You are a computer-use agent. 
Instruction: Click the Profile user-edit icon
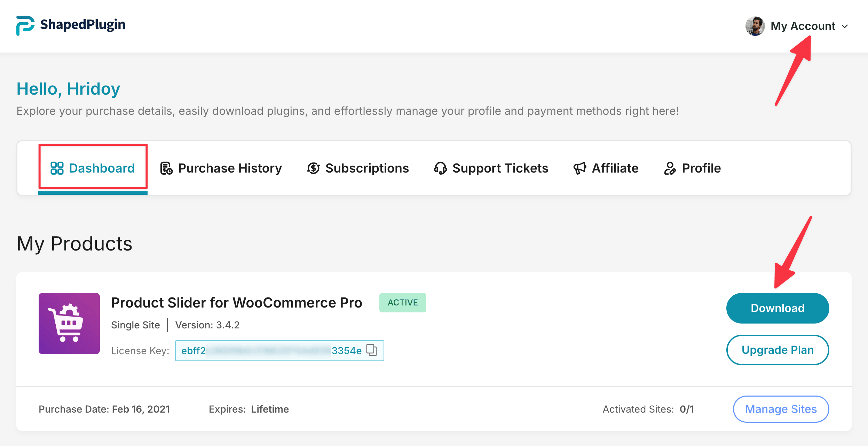[x=670, y=168]
